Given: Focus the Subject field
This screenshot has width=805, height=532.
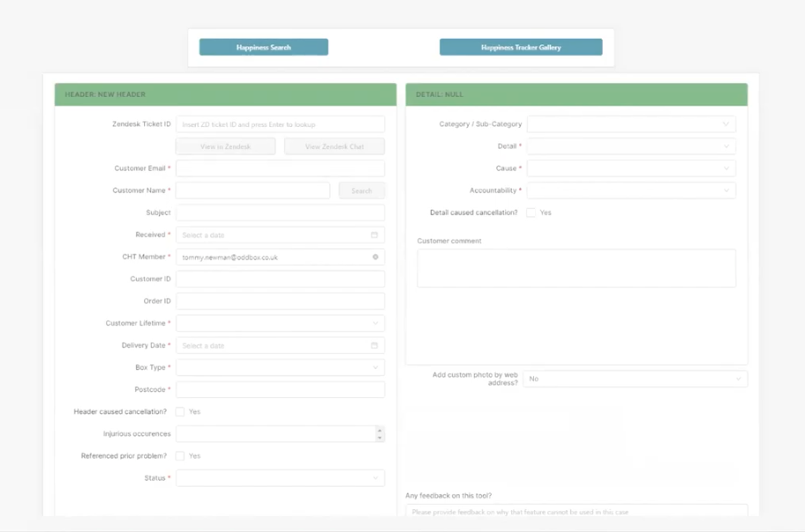Looking at the screenshot, I should click(281, 213).
